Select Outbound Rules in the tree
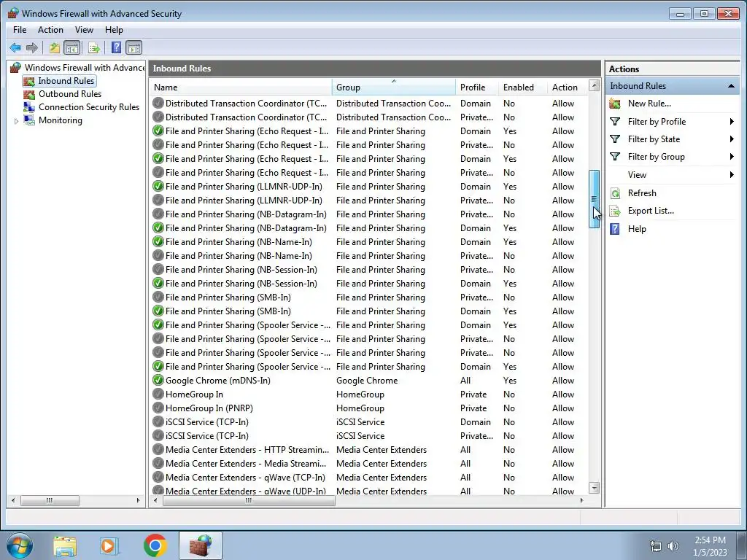 click(70, 94)
